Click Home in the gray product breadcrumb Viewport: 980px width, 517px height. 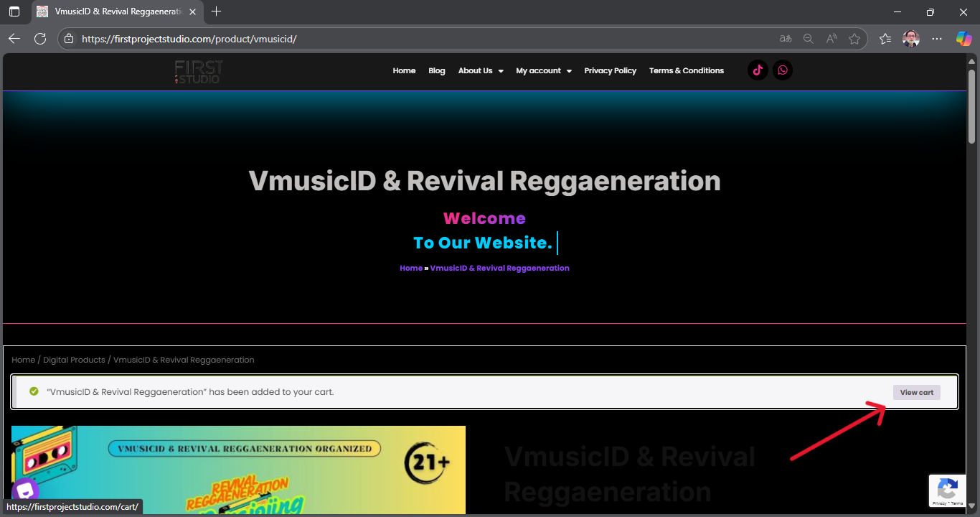(23, 360)
